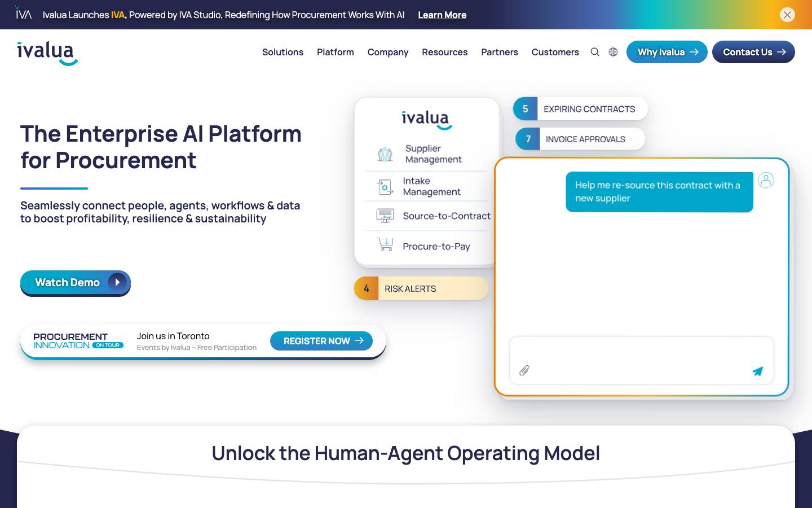Click the 'Source-to-Contract' text
The height and width of the screenshot is (508, 812).
click(x=447, y=216)
